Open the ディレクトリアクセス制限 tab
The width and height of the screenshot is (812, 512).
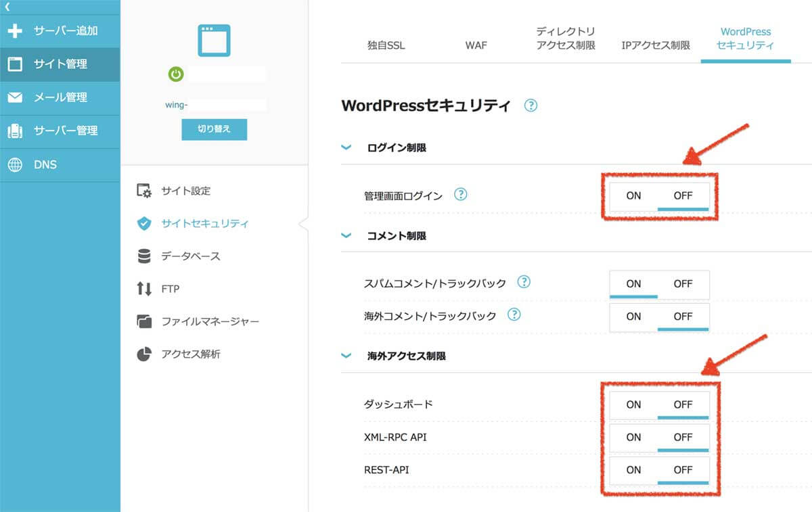[x=566, y=39]
